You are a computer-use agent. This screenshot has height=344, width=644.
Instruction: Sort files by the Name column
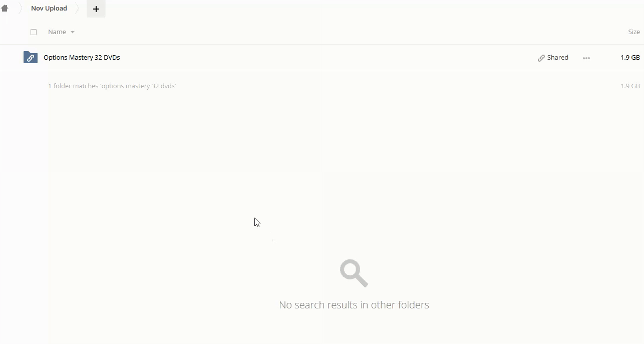pyautogui.click(x=57, y=32)
